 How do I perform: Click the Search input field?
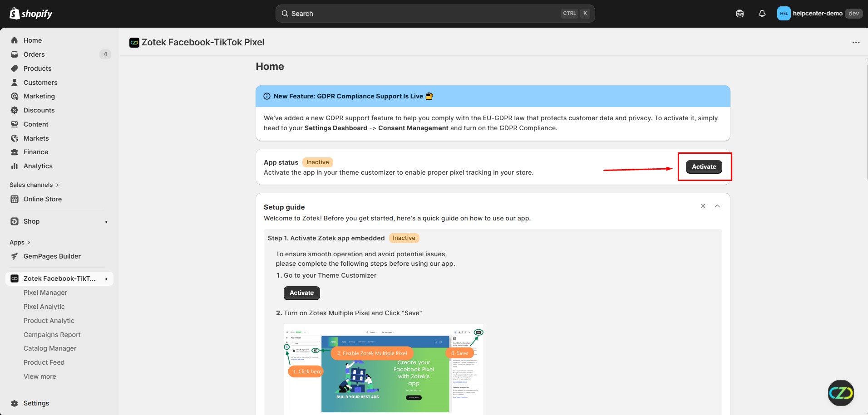pyautogui.click(x=435, y=14)
